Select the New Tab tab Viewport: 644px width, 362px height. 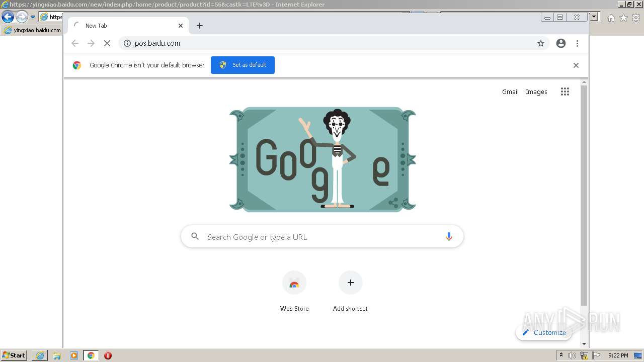128,26
